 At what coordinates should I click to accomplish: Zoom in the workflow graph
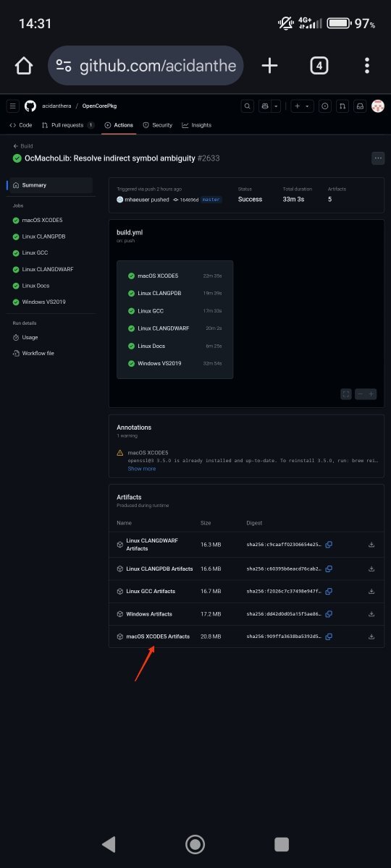(371, 394)
